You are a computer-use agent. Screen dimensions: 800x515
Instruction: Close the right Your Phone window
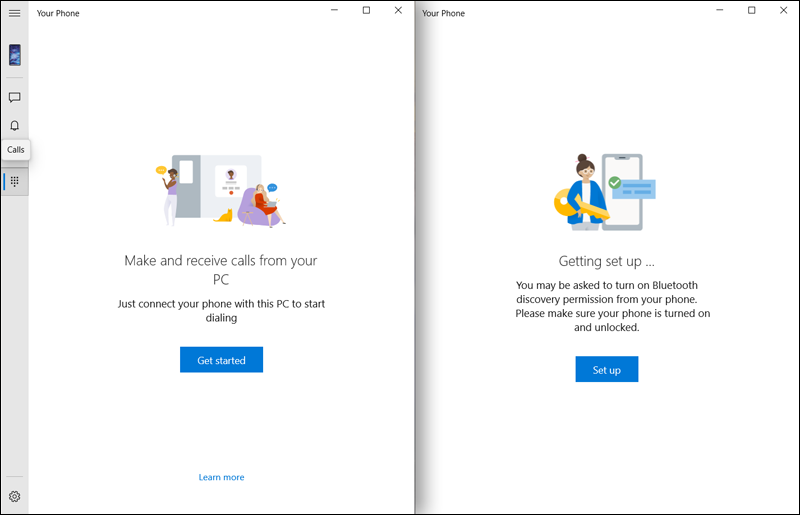(x=784, y=10)
